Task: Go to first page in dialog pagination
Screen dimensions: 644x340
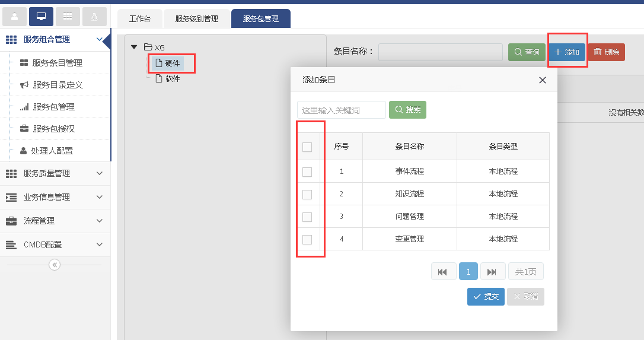Action: [443, 272]
